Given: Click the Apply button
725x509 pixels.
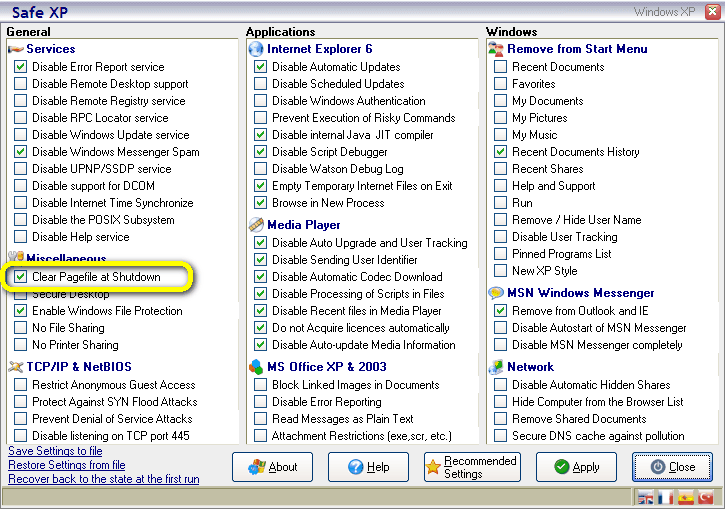Looking at the screenshot, I should [x=576, y=467].
